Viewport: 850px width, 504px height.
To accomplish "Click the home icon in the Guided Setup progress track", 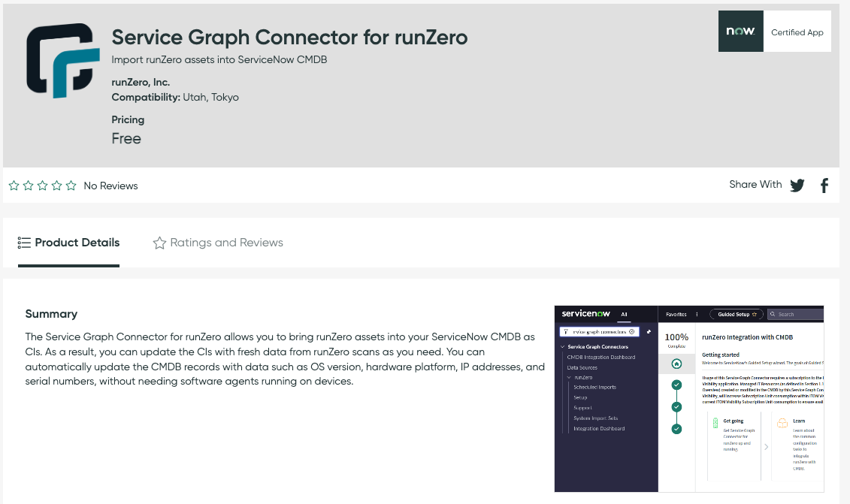I will [676, 364].
